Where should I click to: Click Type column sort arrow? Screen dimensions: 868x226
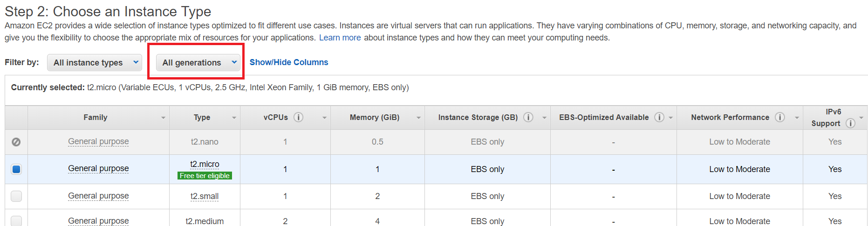tap(234, 118)
